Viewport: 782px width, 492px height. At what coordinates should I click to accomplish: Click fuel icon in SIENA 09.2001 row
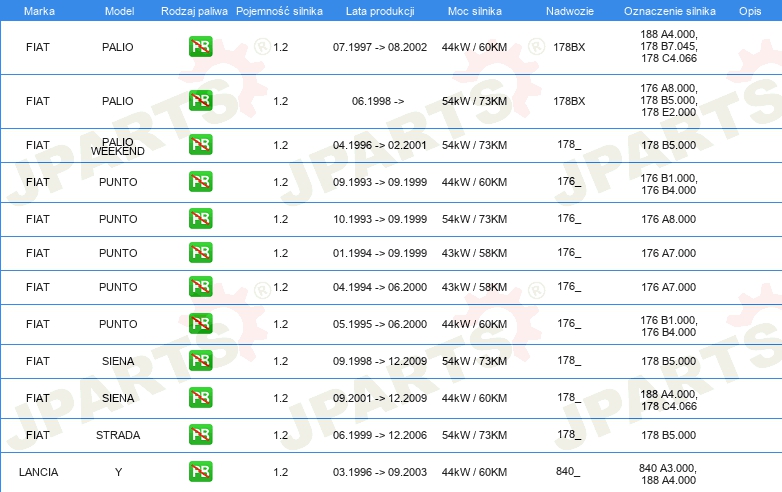point(200,397)
